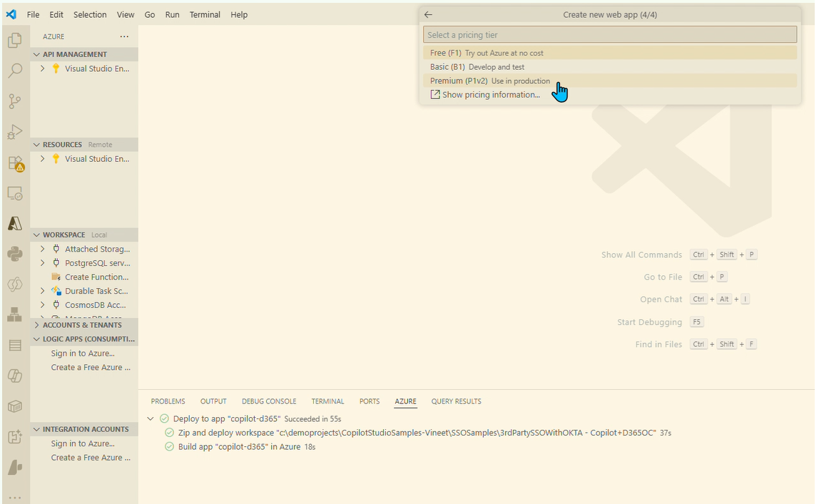Open the Source Control view
Screen dimensions: 834x504
coord(14,101)
